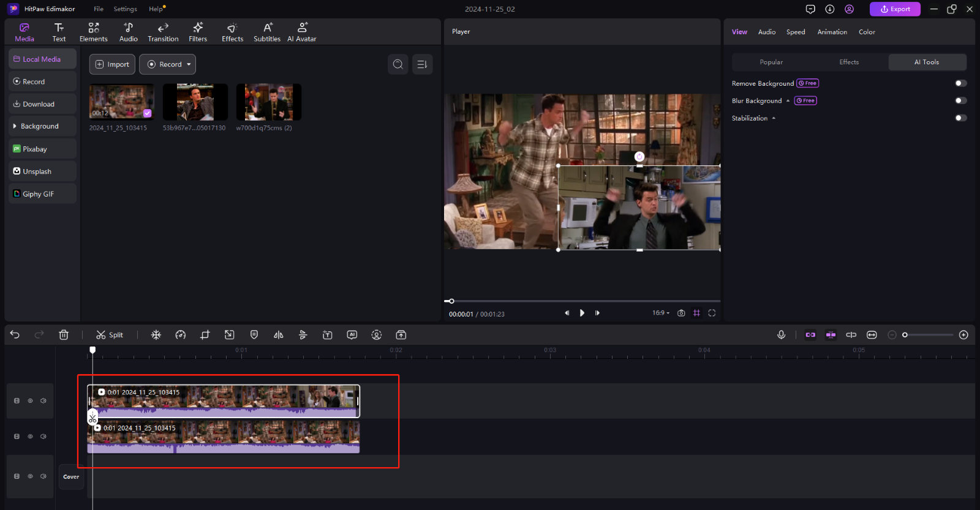Viewport: 980px width, 510px height.
Task: Open the Filters panel
Action: pyautogui.click(x=198, y=32)
